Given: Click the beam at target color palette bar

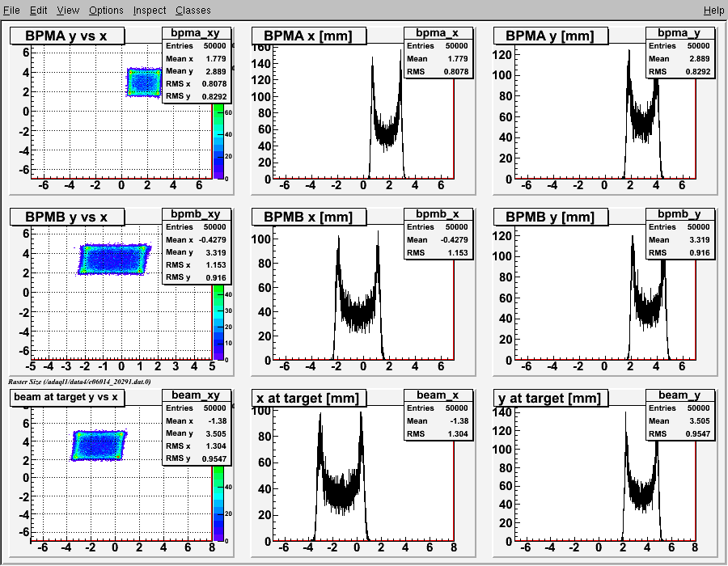Looking at the screenshot, I should pos(218,504).
